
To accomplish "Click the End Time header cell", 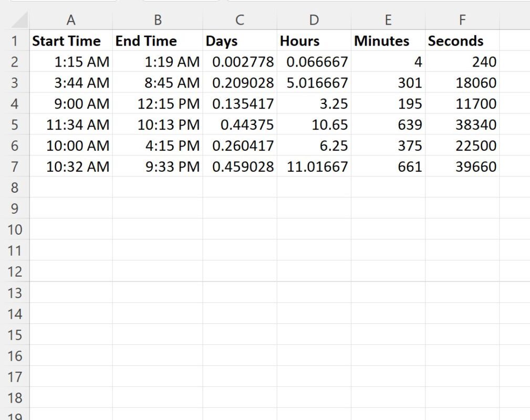I will tap(157, 41).
